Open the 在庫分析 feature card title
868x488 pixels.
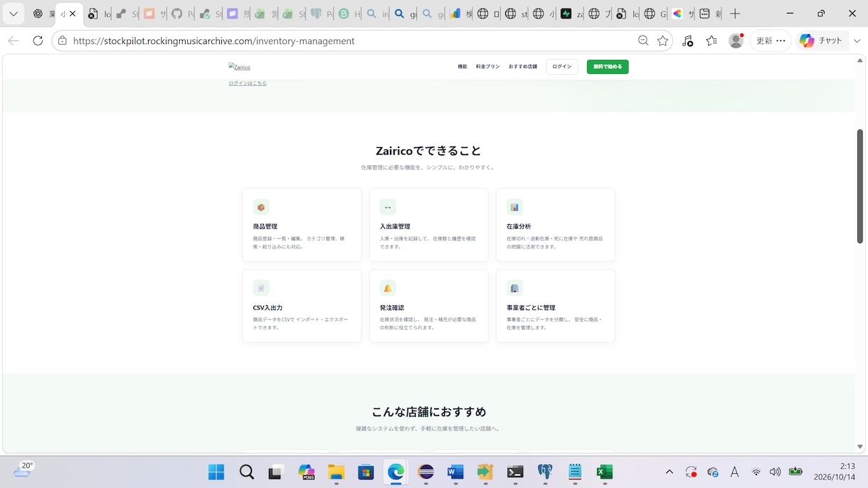coord(519,226)
